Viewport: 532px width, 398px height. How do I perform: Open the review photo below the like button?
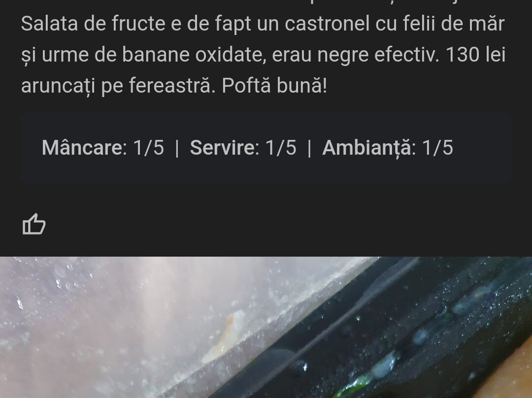click(x=266, y=327)
